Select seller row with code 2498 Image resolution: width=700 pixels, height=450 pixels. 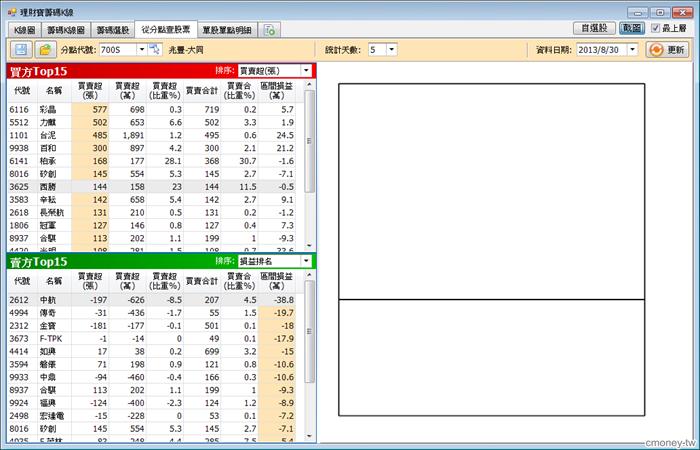point(151,416)
